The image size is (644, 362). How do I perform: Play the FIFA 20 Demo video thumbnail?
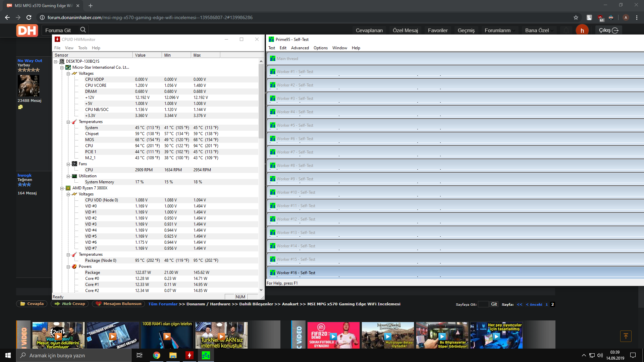coord(333,335)
